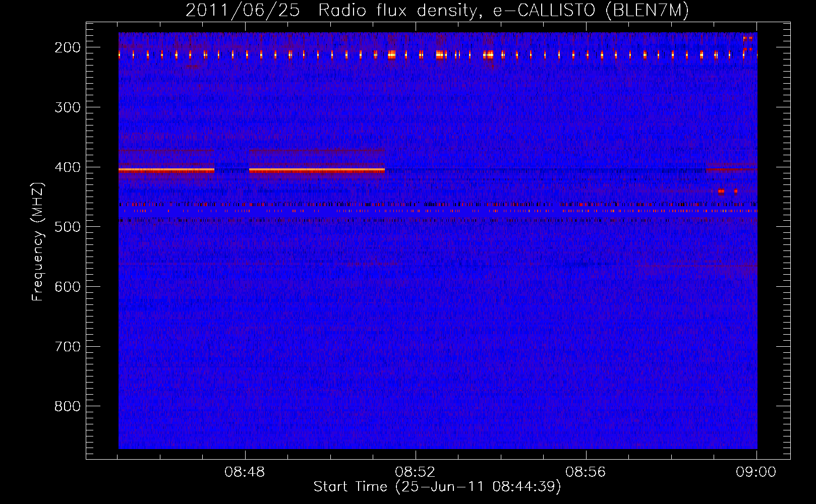Image resolution: width=816 pixels, height=504 pixels.
Task: Click the 08:52 time tick label
Action: pyautogui.click(x=416, y=472)
